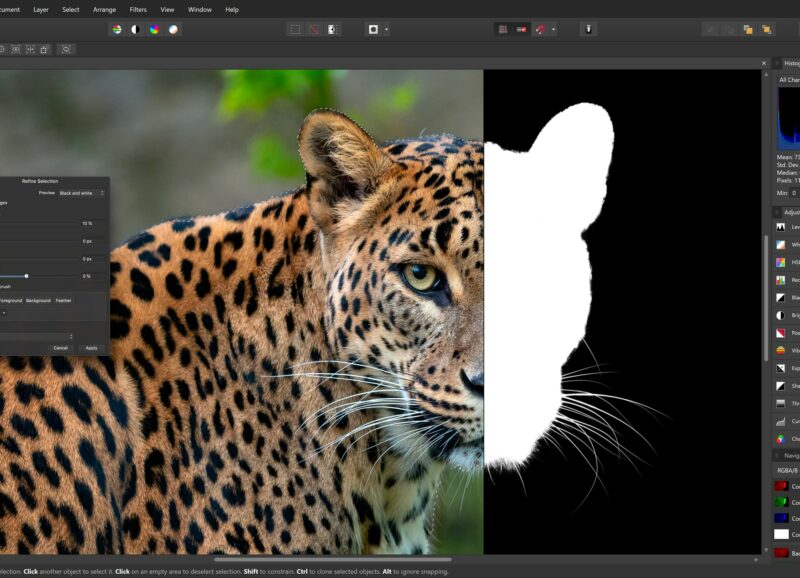Collapse the Adjustment panel arrow
Screen dimensions: 800x578
[777, 212]
